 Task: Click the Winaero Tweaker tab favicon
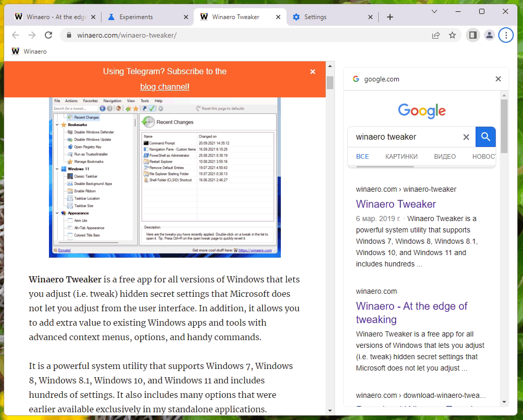tap(204, 16)
